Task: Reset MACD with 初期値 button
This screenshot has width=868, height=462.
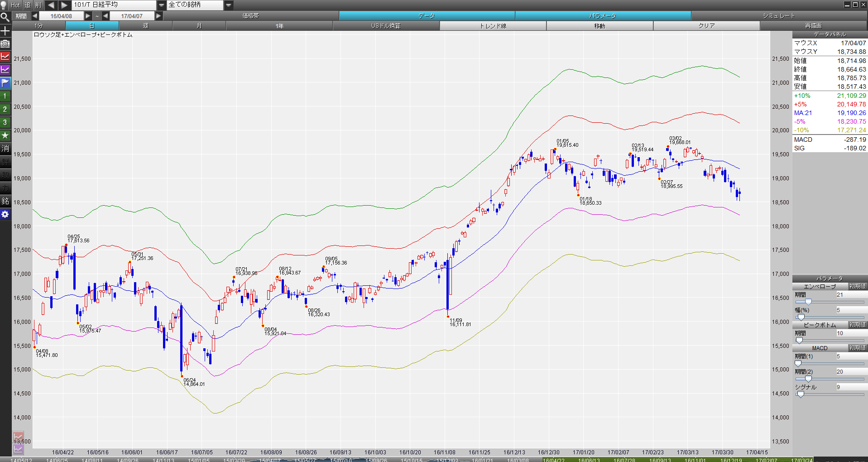Action: pos(858,348)
